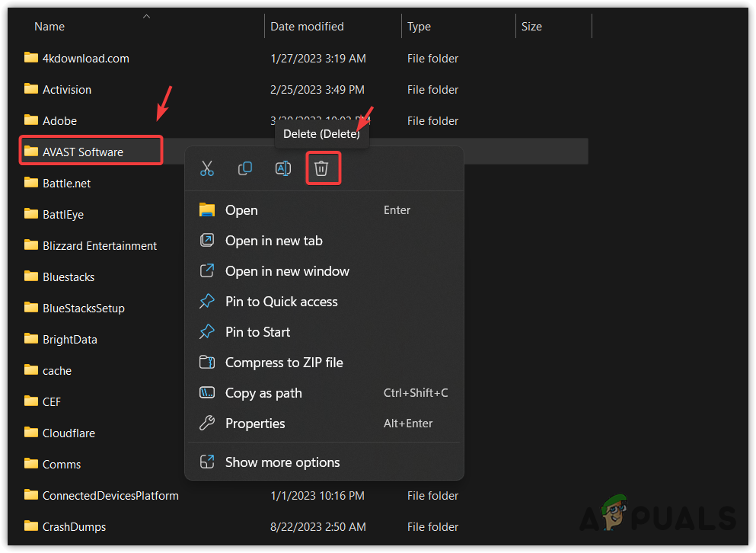The height and width of the screenshot is (553, 756).
Task: Choose Compress to ZIP file
Action: coord(324,363)
